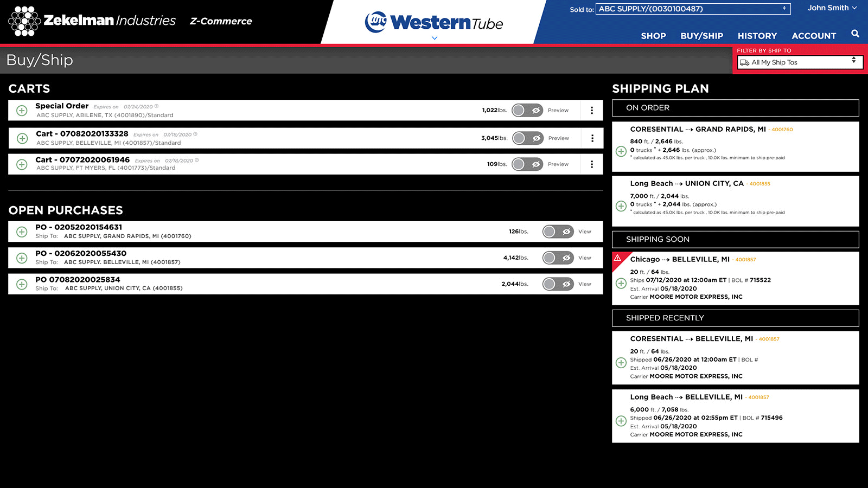This screenshot has width=868, height=488.
Task: Click the search magnifier icon
Action: tap(855, 34)
